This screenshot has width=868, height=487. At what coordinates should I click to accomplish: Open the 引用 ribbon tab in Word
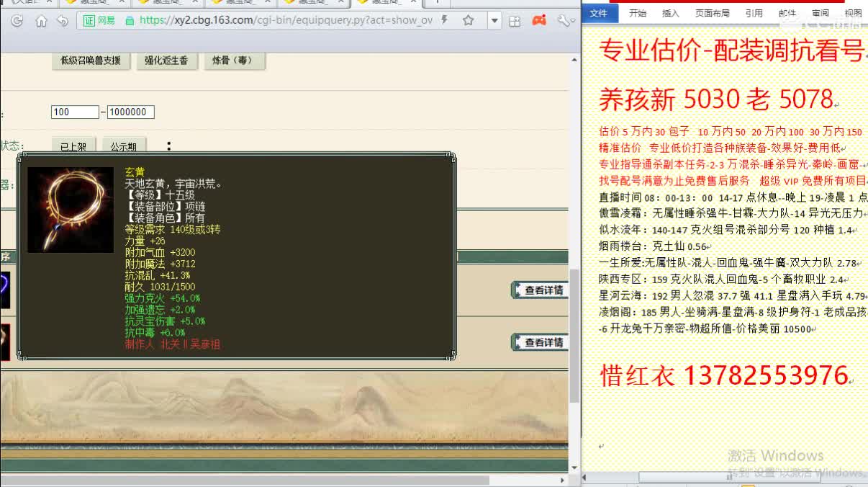[x=754, y=13]
